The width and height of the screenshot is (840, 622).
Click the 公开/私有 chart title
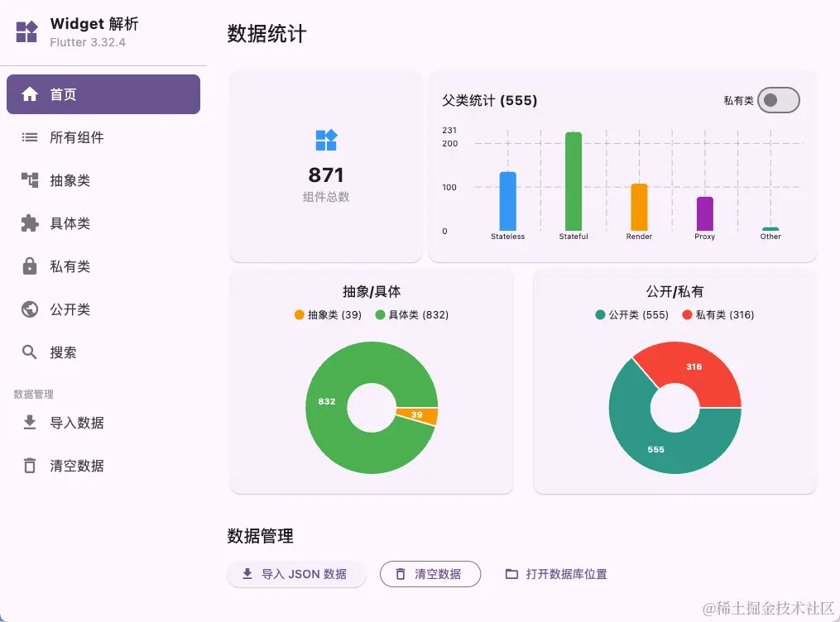click(674, 291)
